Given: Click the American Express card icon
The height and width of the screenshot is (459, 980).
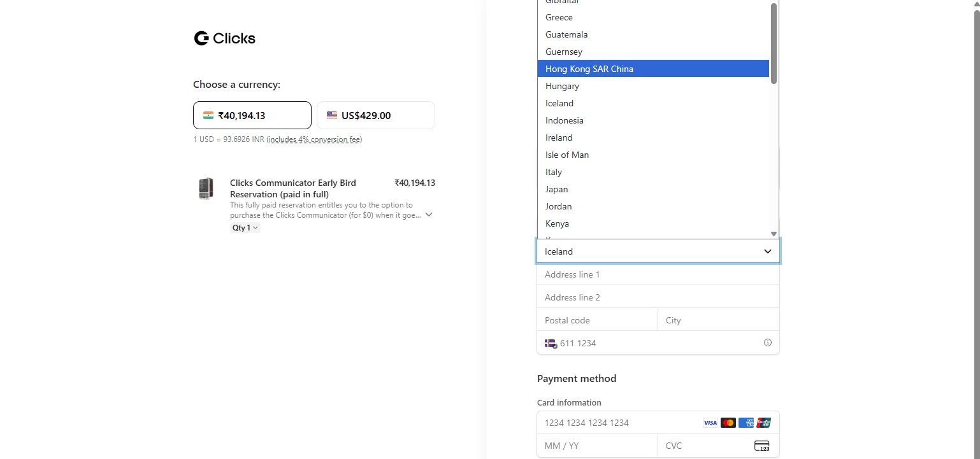Looking at the screenshot, I should (x=746, y=422).
